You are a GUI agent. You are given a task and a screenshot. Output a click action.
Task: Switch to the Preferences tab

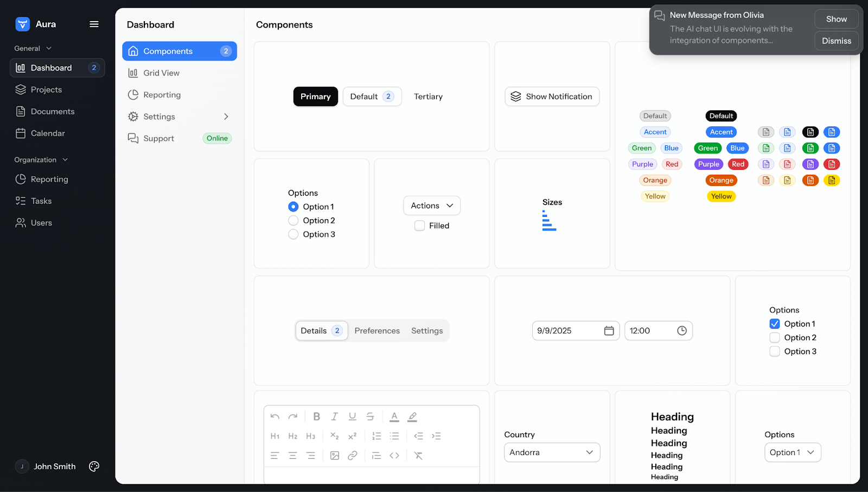pyautogui.click(x=377, y=331)
